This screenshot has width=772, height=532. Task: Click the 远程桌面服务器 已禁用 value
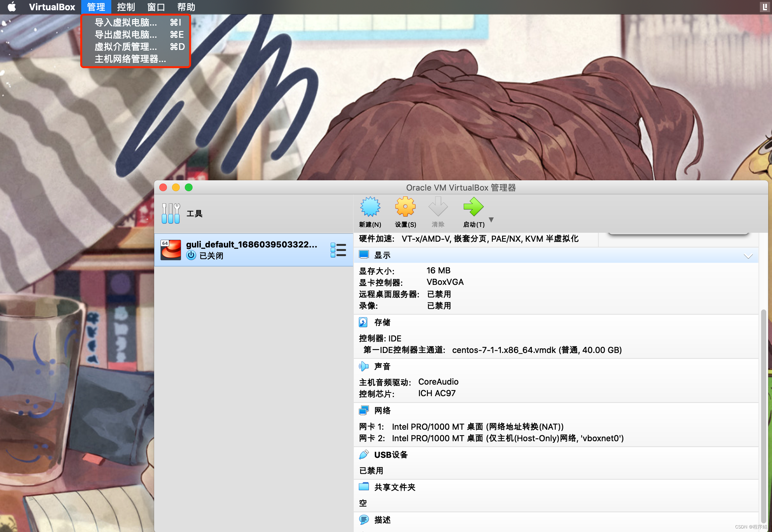point(439,294)
